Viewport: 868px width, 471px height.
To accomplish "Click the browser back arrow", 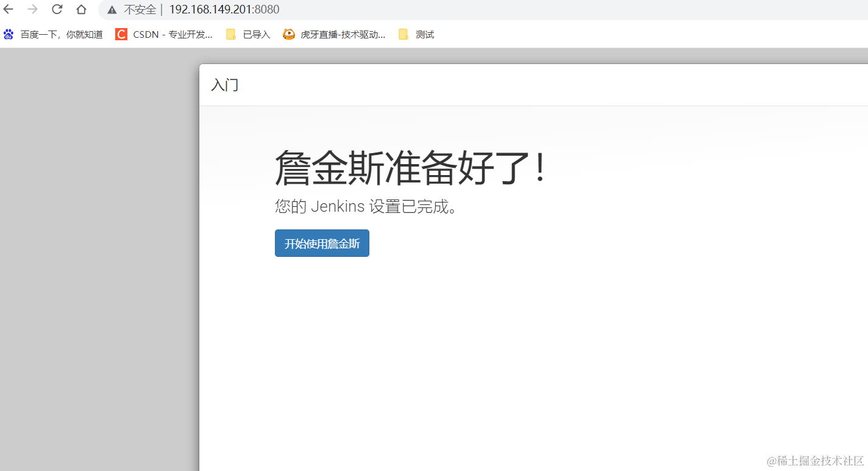I will 9,9.
